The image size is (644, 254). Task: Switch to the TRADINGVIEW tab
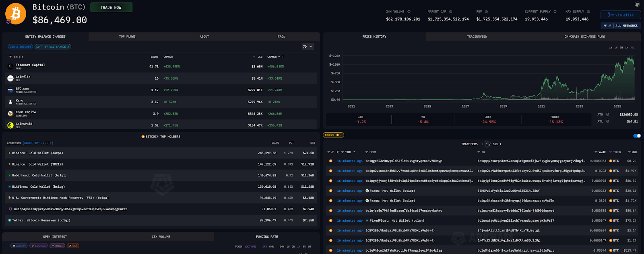[477, 37]
